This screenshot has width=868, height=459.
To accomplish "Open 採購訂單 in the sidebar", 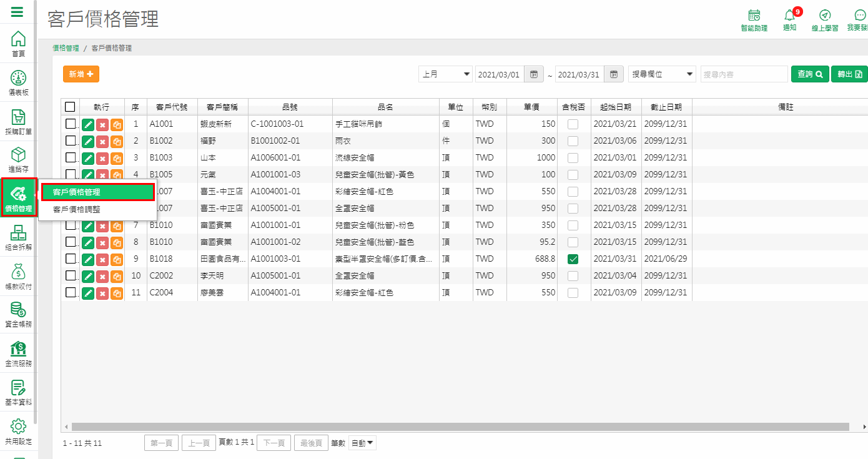I will (19, 122).
